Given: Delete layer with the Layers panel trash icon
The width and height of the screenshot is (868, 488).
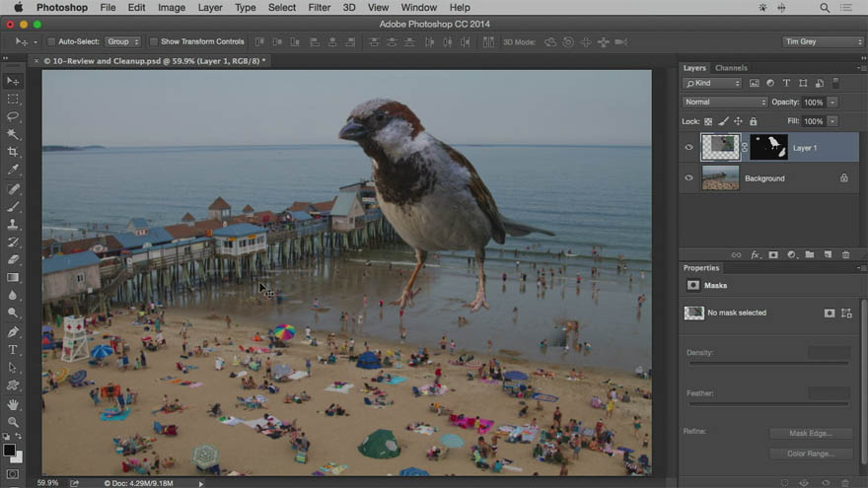Looking at the screenshot, I should tap(846, 255).
